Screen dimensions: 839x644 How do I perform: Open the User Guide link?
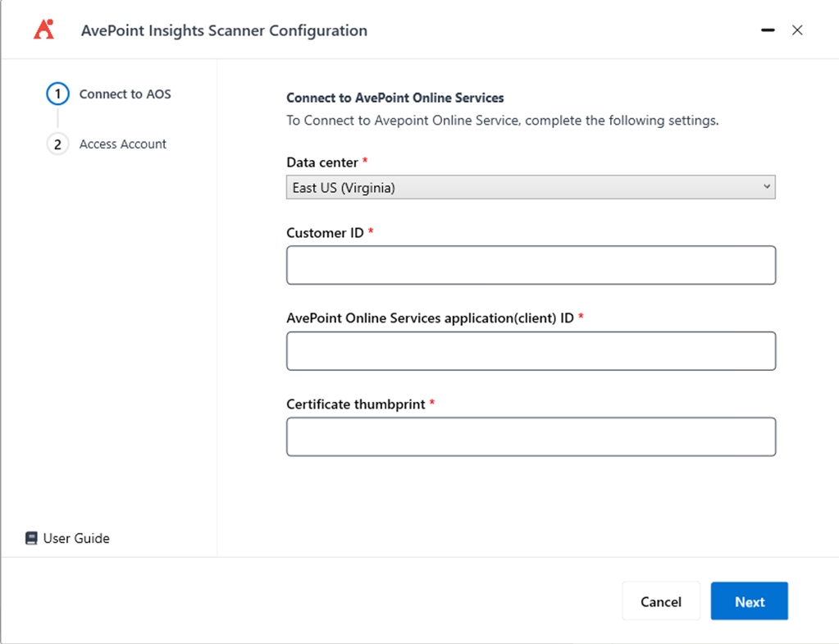[76, 538]
